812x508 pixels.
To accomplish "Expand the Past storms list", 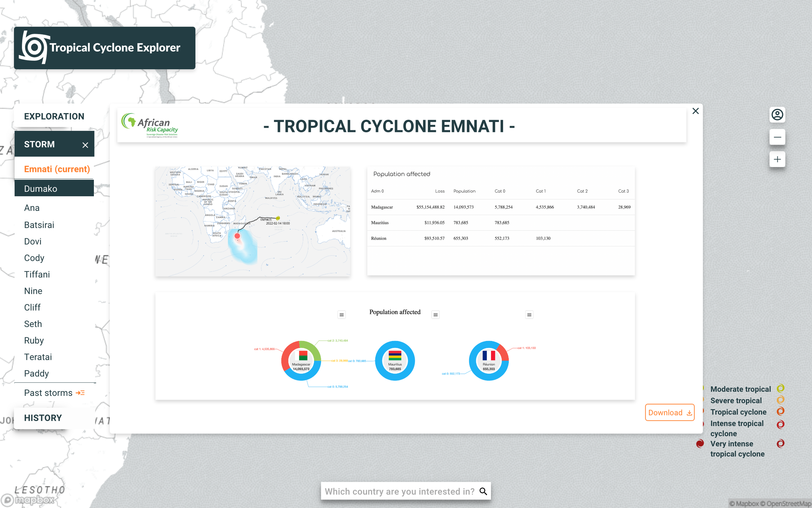I will [54, 393].
